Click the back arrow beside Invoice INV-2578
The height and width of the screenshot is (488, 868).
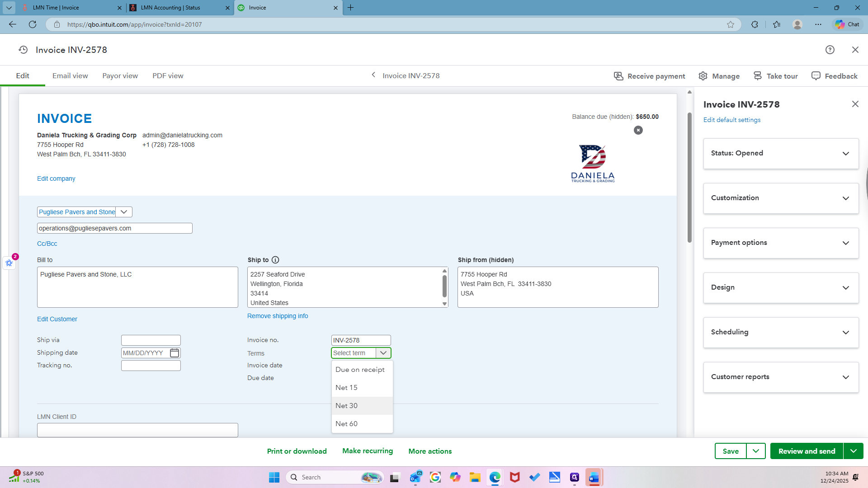coord(373,75)
